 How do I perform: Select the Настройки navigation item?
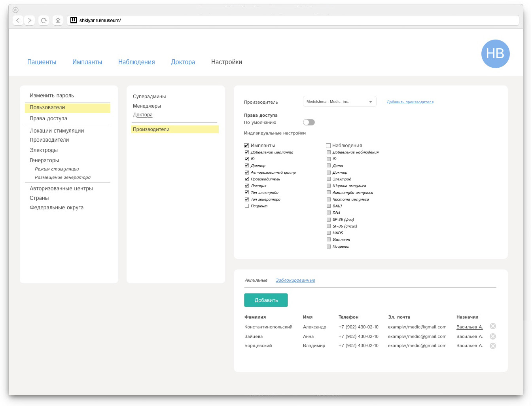(227, 62)
